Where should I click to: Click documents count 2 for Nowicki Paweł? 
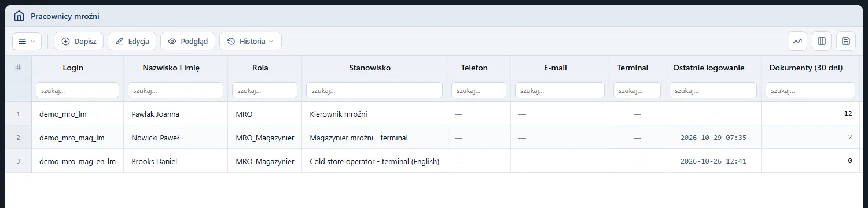coord(850,138)
